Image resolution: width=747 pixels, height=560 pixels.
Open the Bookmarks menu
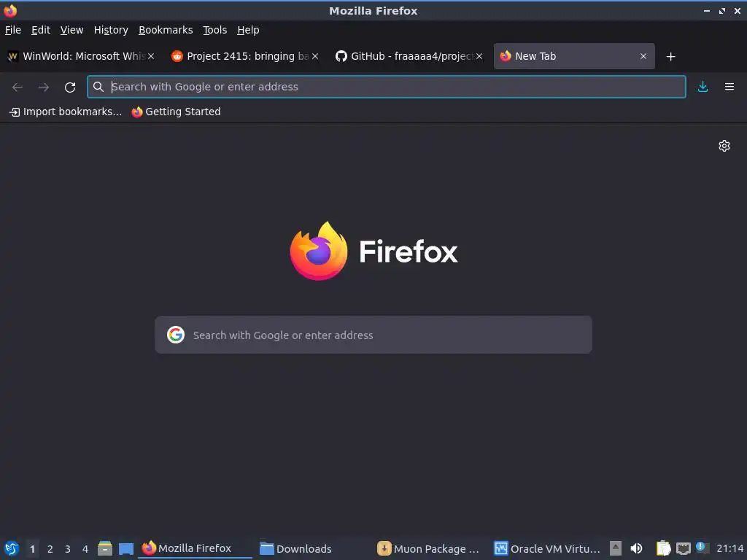(x=166, y=30)
